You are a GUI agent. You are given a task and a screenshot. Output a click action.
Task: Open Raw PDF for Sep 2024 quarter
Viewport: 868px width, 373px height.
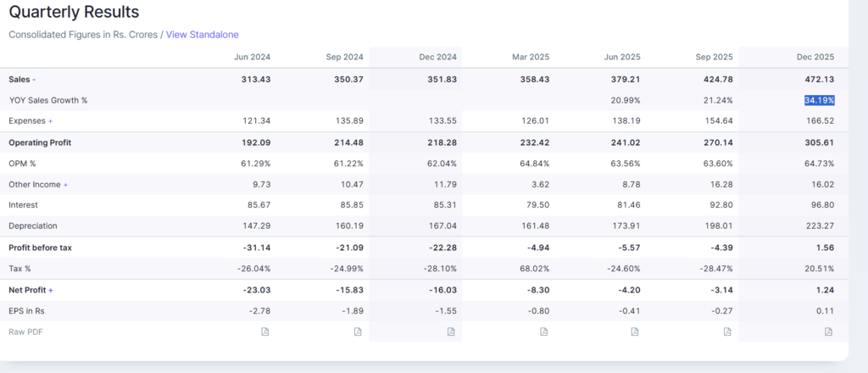pos(358,331)
